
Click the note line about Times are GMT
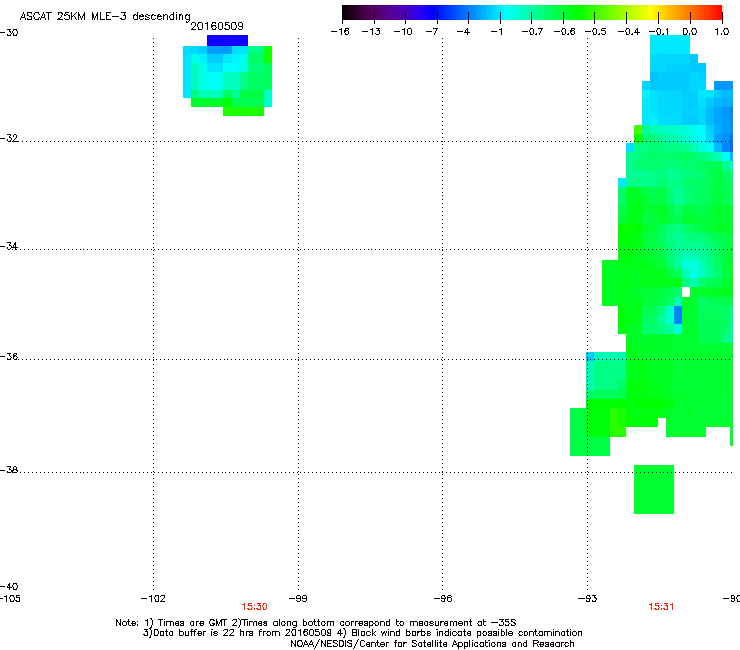(316, 623)
